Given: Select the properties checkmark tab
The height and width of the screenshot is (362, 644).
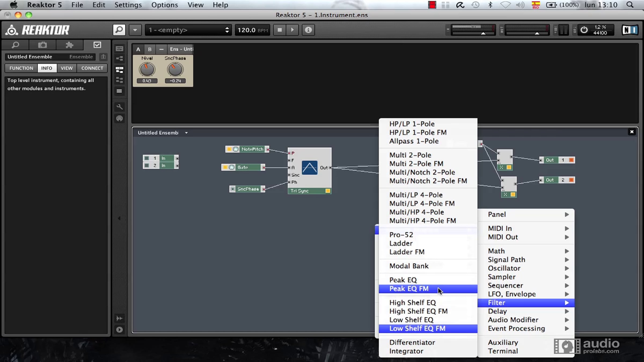Looking at the screenshot, I should pyautogui.click(x=97, y=45).
